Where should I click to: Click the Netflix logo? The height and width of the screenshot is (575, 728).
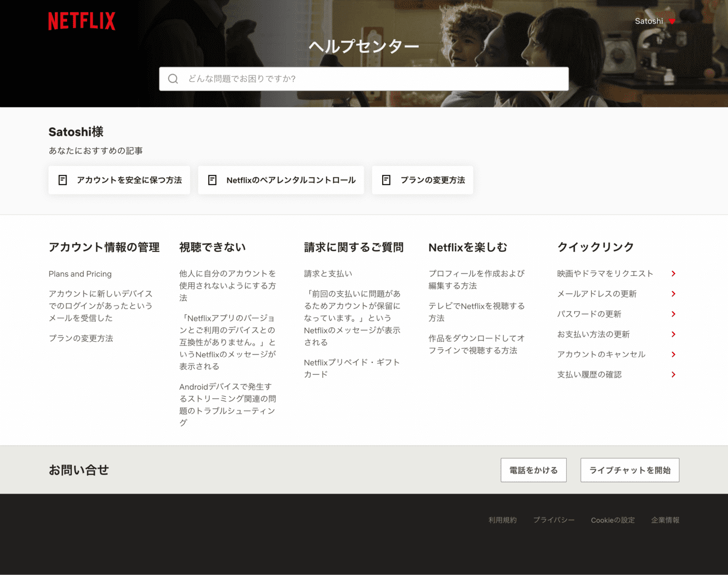coord(81,21)
